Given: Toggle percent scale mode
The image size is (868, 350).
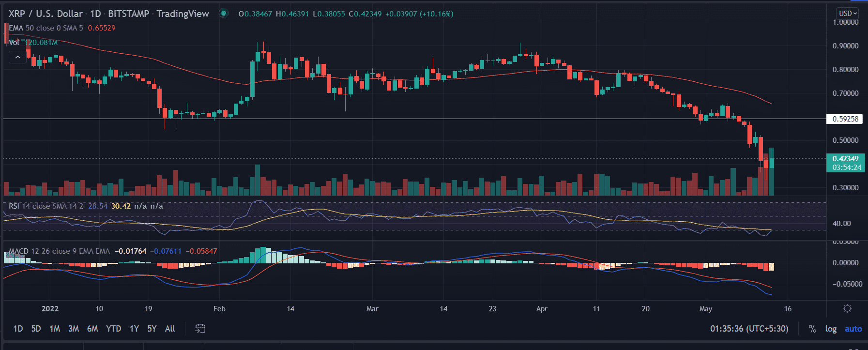Looking at the screenshot, I should [812, 329].
